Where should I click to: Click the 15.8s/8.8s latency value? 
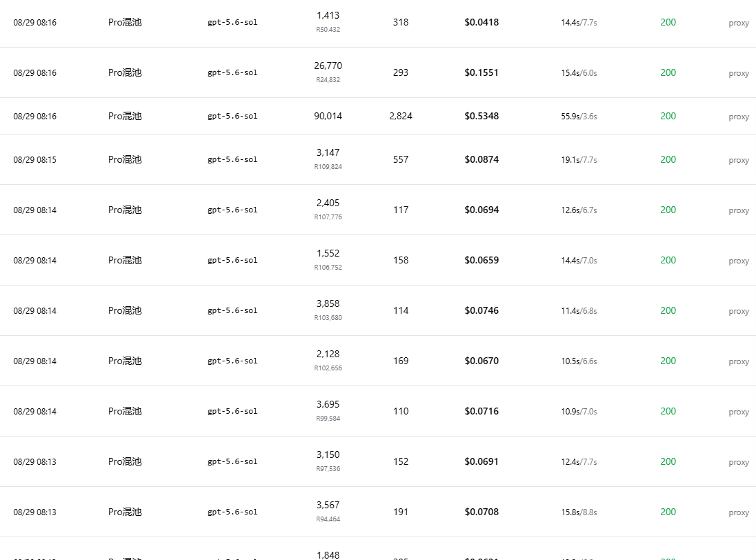(x=579, y=512)
